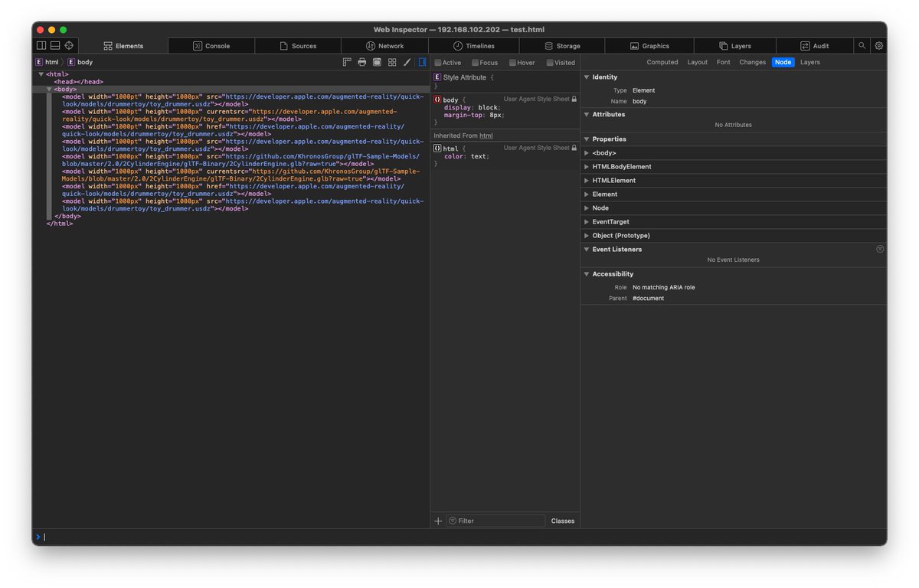Collapse the body node in the DOM tree
919x588 pixels.
tap(49, 89)
